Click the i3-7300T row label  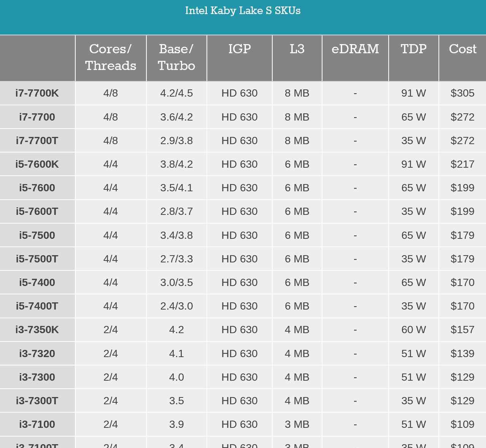point(37,401)
